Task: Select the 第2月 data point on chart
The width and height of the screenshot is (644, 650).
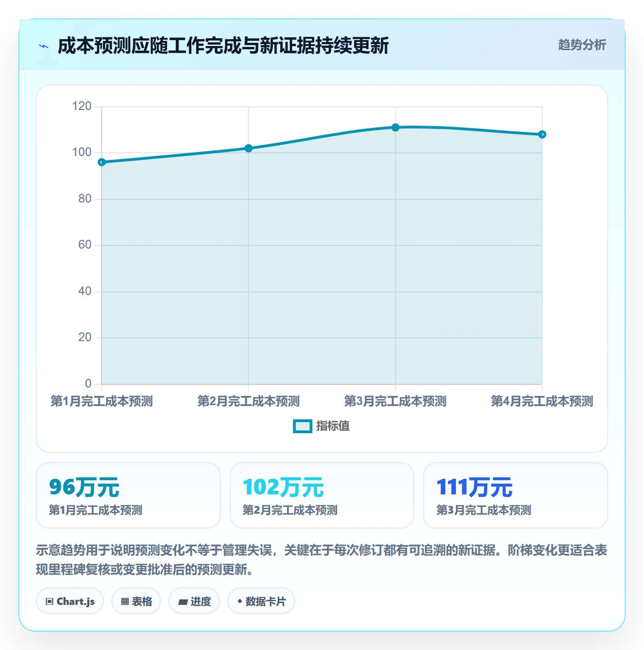Action: pos(248,148)
